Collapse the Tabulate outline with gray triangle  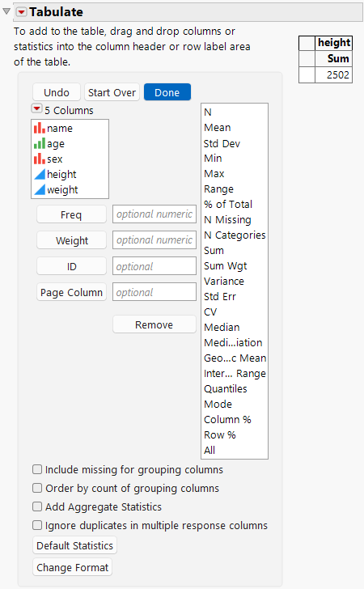tap(6, 11)
